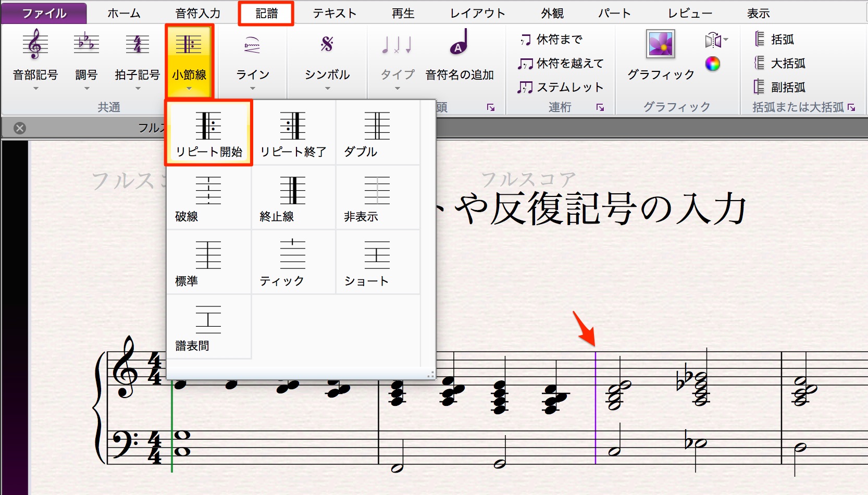Switch to the 音符入力 tab
Viewport: 868px width, 495px height.
(x=198, y=13)
